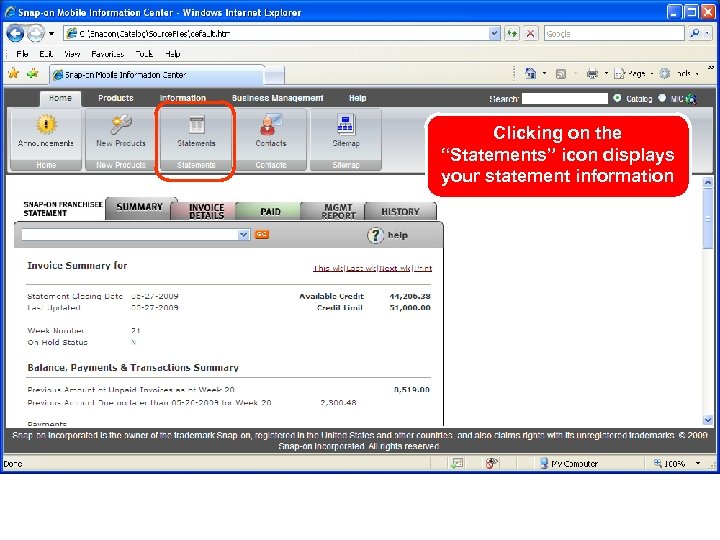Image resolution: width=720 pixels, height=540 pixels.
Task: Switch to the Paid tab
Action: [270, 211]
